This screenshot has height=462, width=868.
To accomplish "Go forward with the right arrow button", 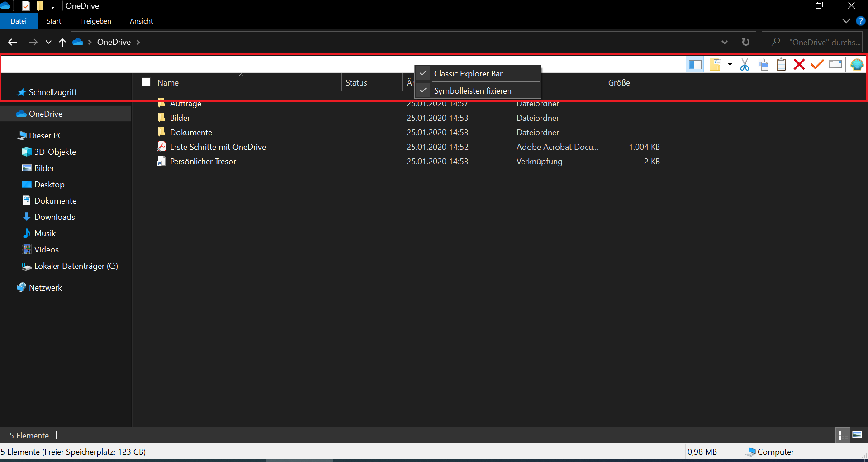I will click(x=33, y=42).
